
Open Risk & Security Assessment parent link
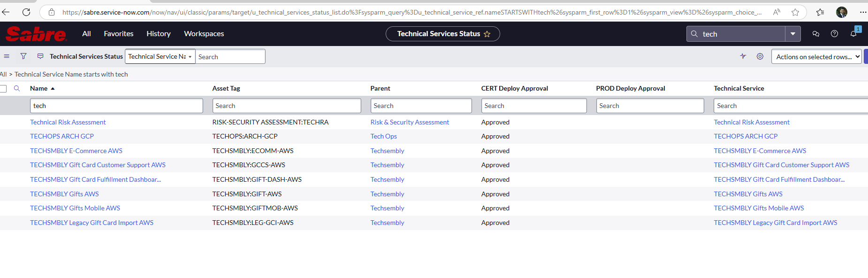pyautogui.click(x=410, y=122)
